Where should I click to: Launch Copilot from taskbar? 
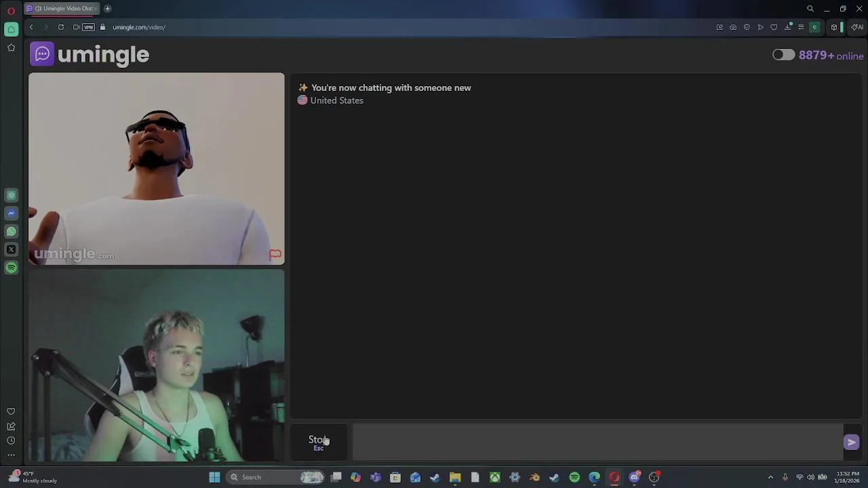[x=355, y=477]
